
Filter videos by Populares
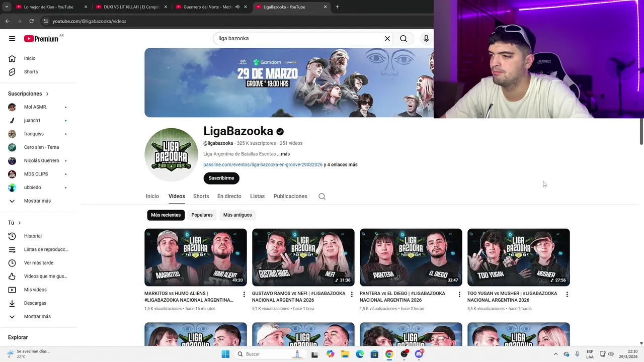pyautogui.click(x=202, y=215)
